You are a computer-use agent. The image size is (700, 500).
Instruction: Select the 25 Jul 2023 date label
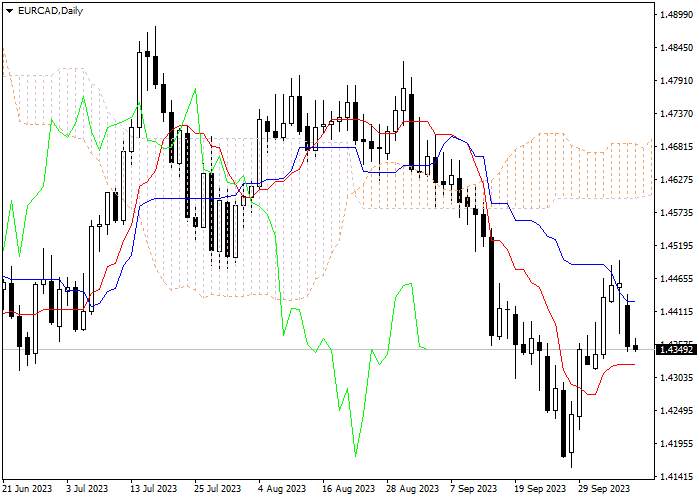(x=217, y=489)
